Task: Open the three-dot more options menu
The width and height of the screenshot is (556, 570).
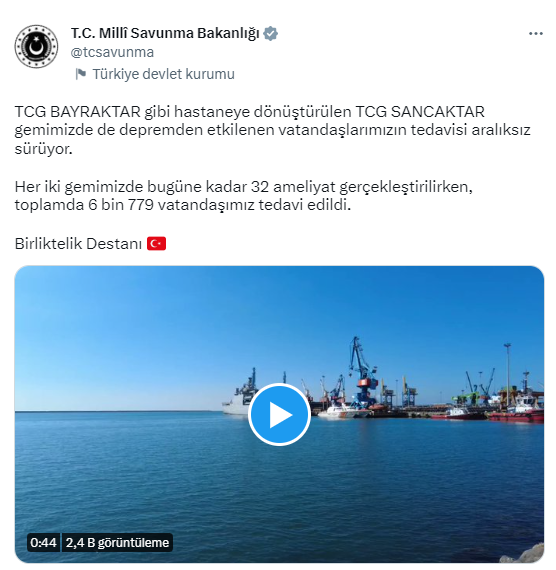Action: [536, 34]
